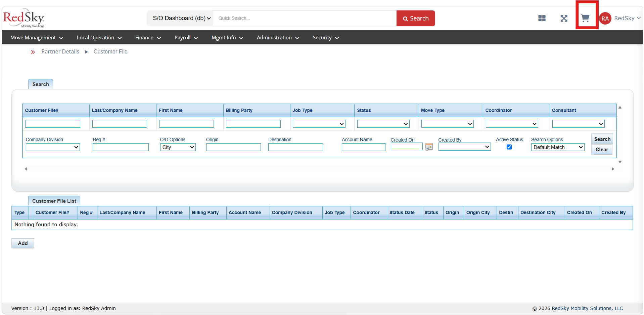Open the Administration menu
This screenshot has width=644, height=315.
(278, 38)
